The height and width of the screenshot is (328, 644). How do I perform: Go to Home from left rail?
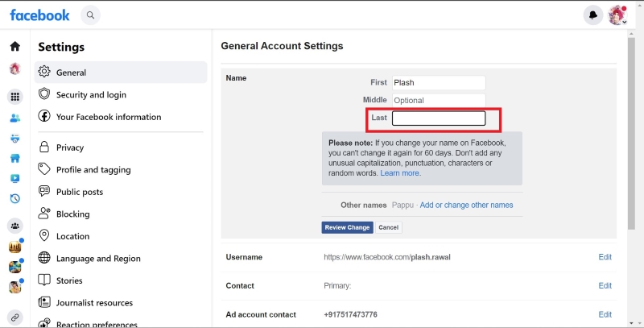pyautogui.click(x=15, y=46)
